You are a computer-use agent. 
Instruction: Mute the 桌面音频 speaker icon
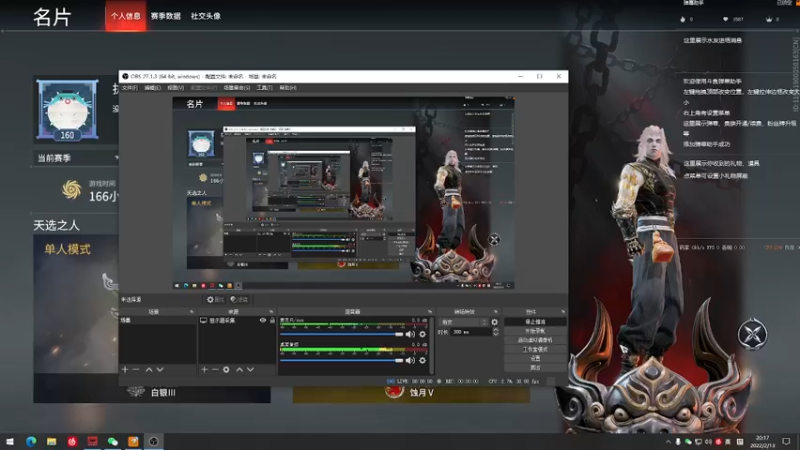pyautogui.click(x=410, y=360)
